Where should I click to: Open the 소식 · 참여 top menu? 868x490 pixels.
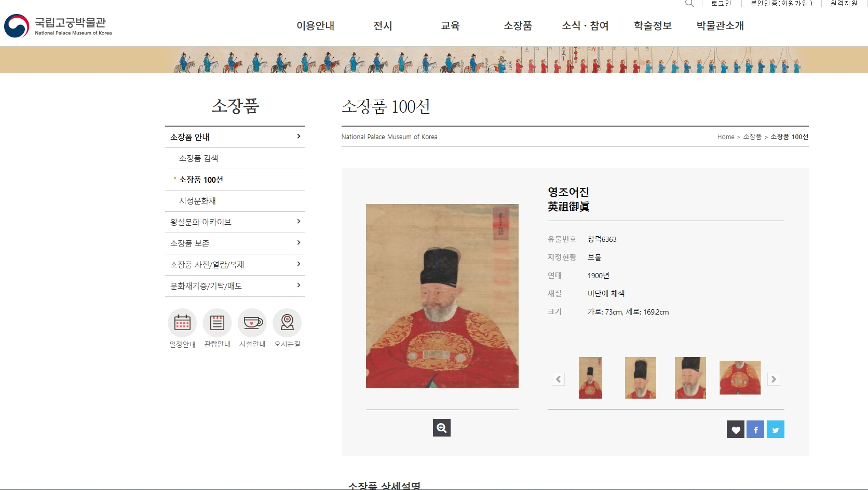(x=585, y=25)
